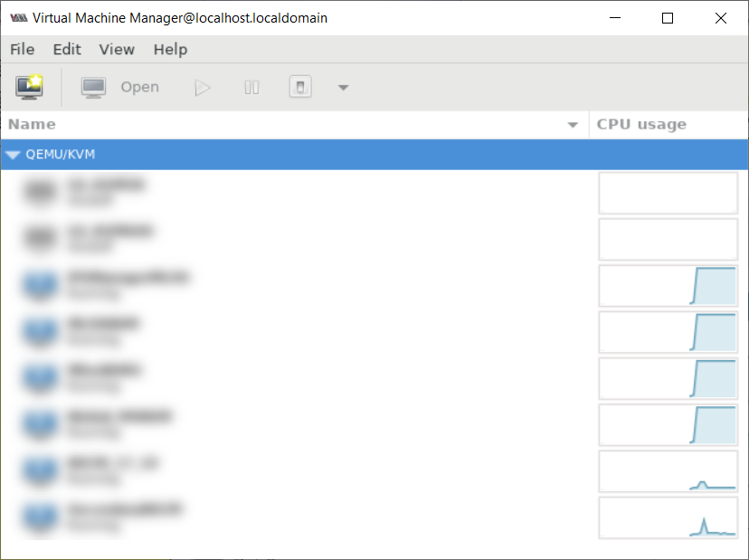Open the selected virtual machine console
The image size is (749, 560).
click(120, 87)
